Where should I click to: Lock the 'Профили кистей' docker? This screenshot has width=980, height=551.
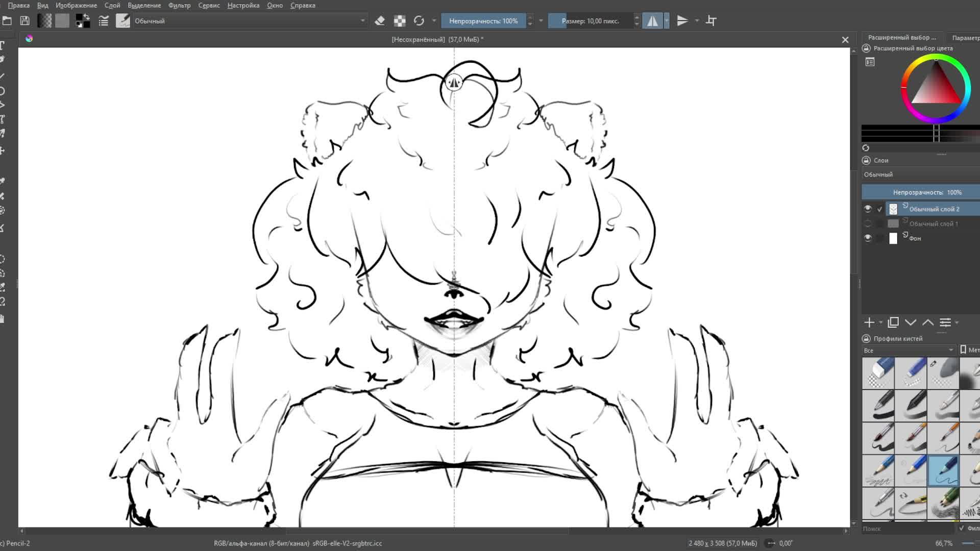tap(866, 339)
